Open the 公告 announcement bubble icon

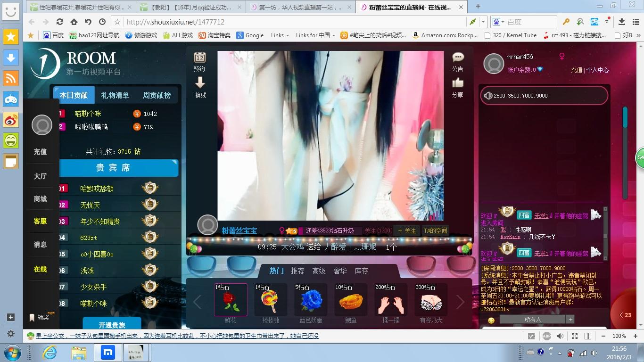[x=458, y=58]
